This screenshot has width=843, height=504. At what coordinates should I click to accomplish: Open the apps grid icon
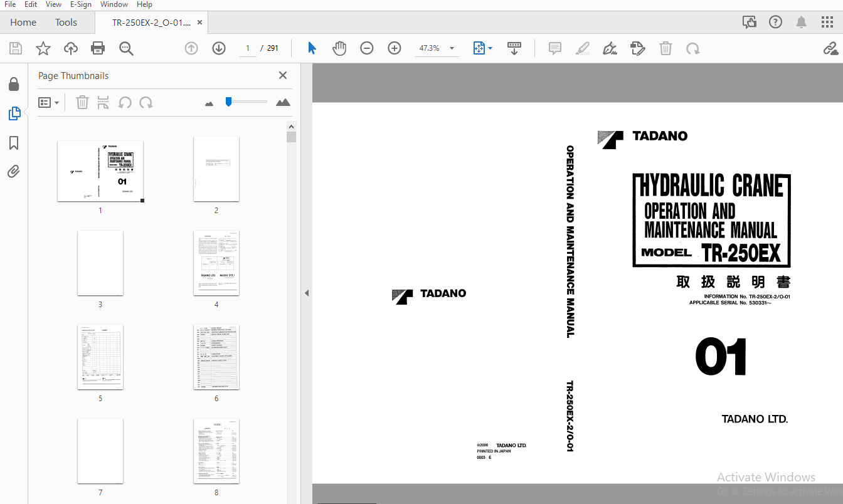click(827, 23)
